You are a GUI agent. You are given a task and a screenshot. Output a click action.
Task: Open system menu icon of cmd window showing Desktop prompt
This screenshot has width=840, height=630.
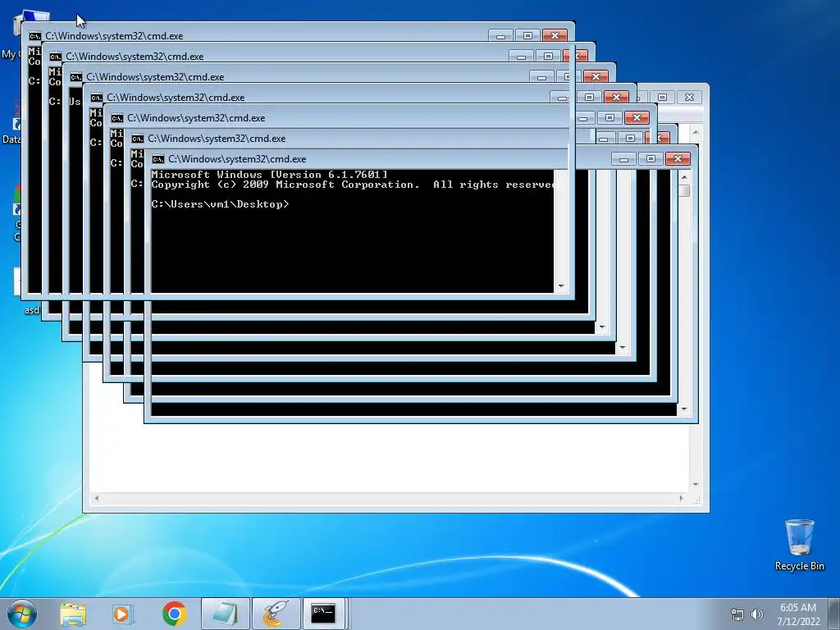click(158, 159)
